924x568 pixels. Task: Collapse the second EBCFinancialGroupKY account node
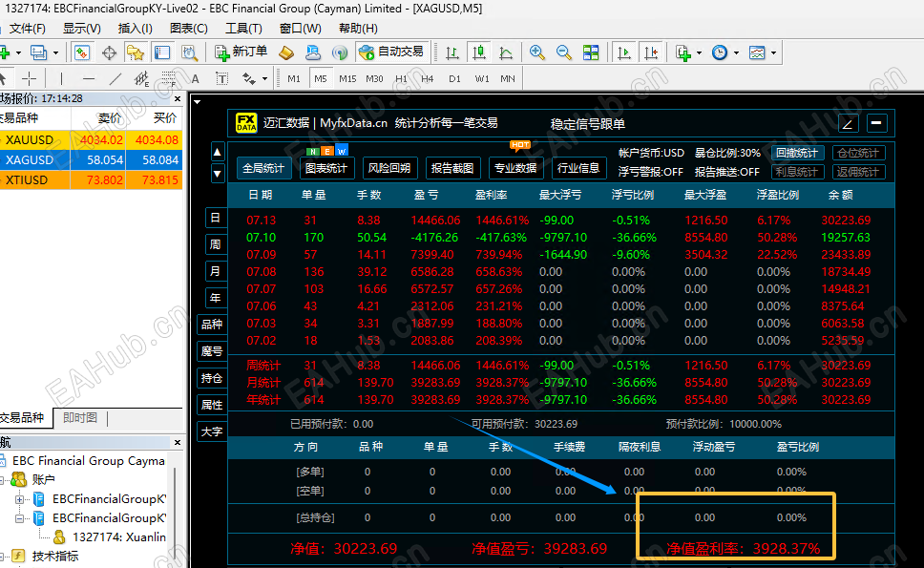pyautogui.click(x=19, y=518)
